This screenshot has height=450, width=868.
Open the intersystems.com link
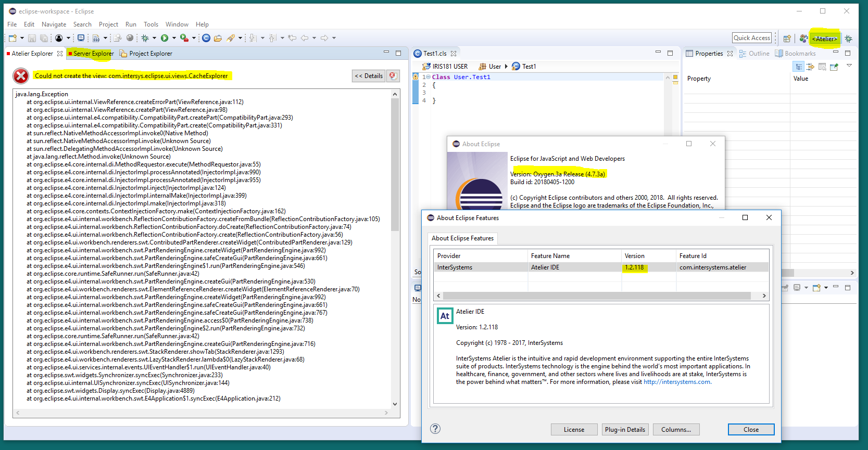point(677,382)
